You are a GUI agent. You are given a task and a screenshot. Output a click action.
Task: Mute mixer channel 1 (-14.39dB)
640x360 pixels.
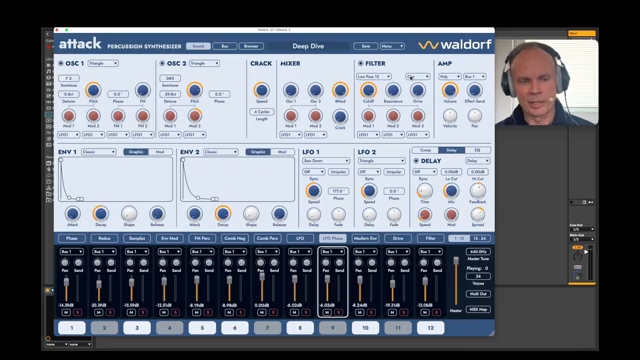[66, 312]
